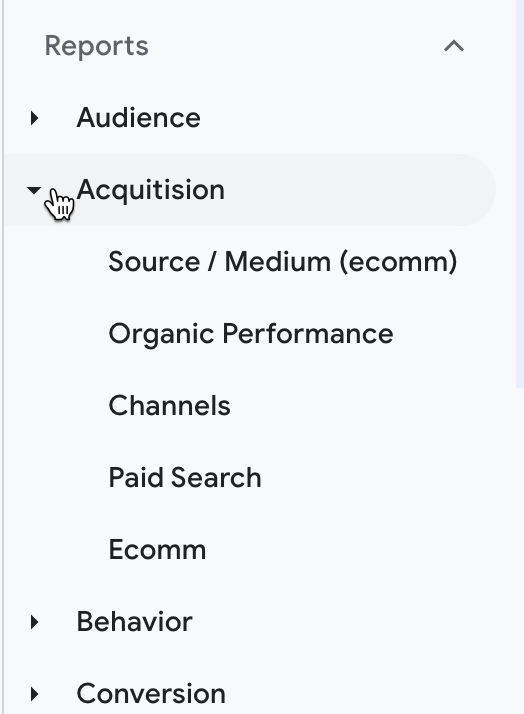524x714 pixels.
Task: Open the Organic Performance report
Action: 251,334
